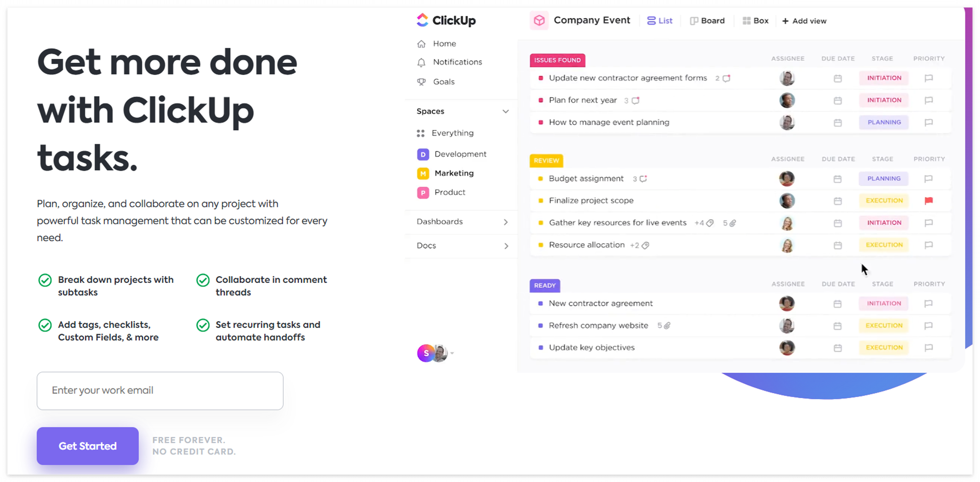Change EXECUTION stage on Update key objectives

tap(884, 348)
